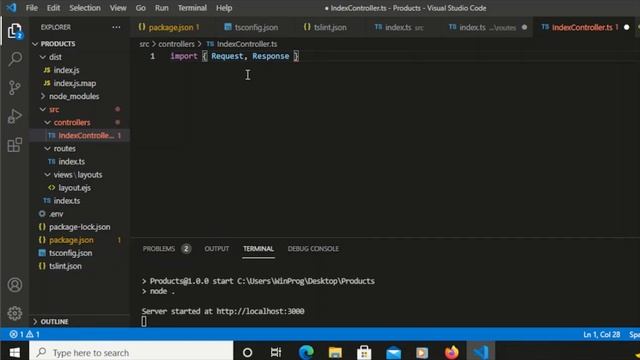Click the Windows search box
The height and width of the screenshot is (360, 640).
tap(131, 352)
